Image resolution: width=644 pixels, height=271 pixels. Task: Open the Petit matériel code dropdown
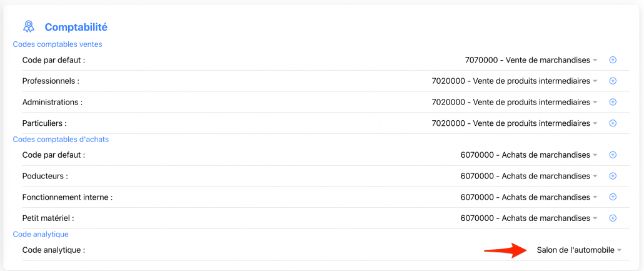529,218
